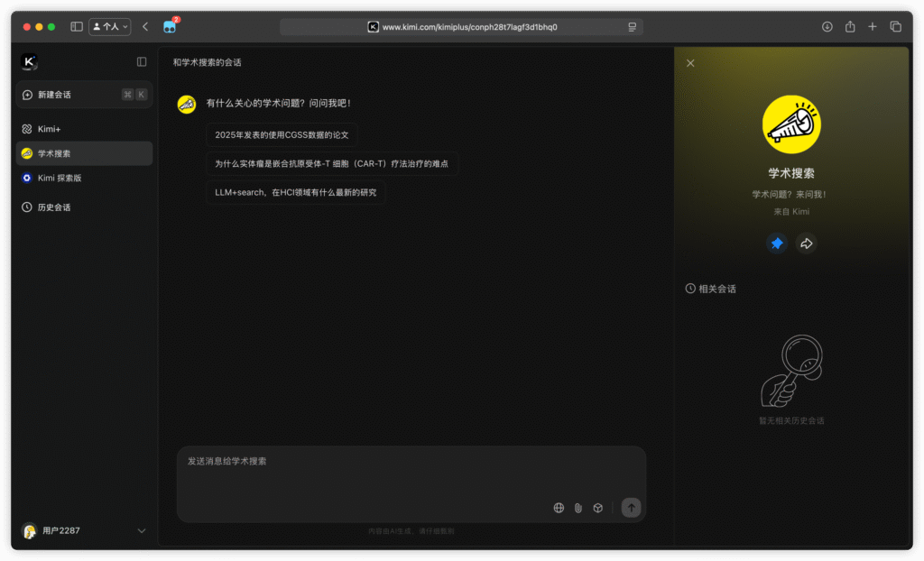The image size is (924, 561).
Task: Open Safari downloads
Action: (x=827, y=26)
